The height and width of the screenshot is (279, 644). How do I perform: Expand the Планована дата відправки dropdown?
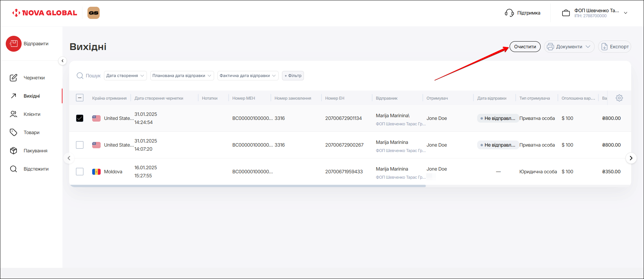(x=182, y=76)
